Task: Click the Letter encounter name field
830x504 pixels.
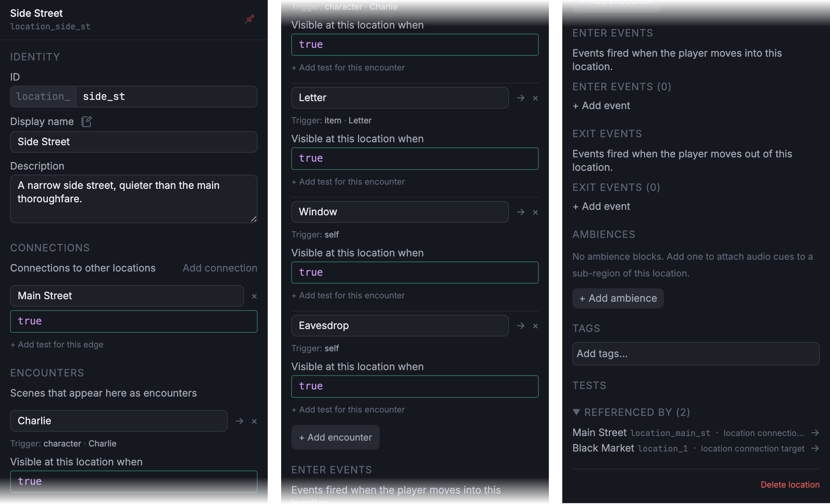Action: (x=400, y=98)
